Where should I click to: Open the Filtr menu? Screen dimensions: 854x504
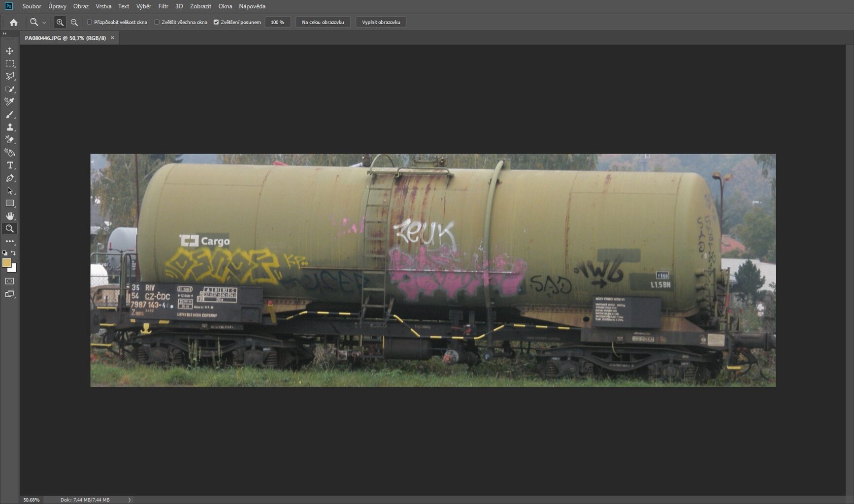[163, 6]
